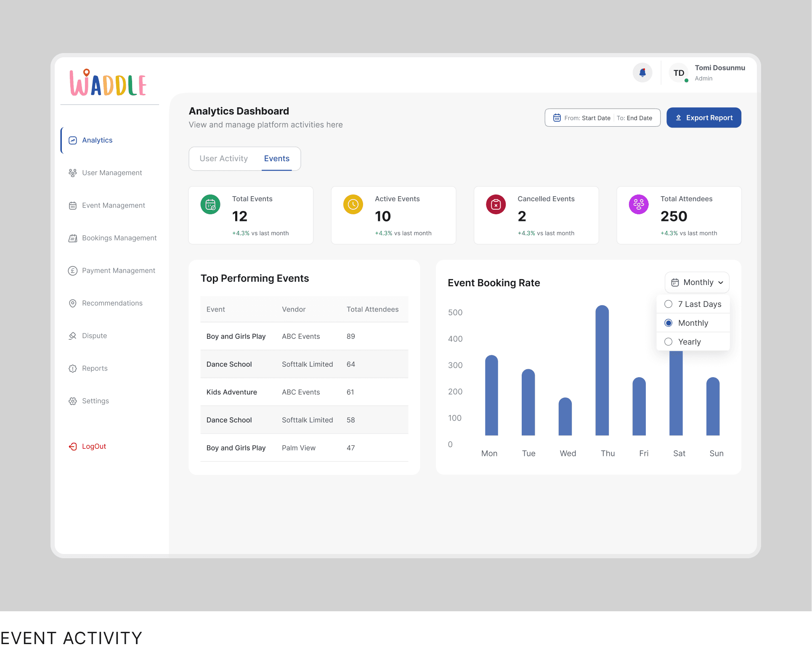Choose the Yearly radio option
Screen dimensions: 812x650
(668, 342)
